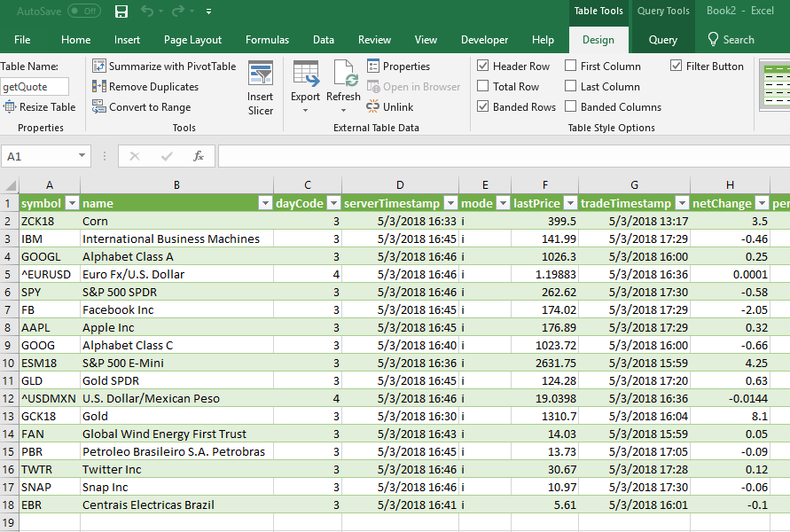Open the name column filter dropdown
The height and width of the screenshot is (532, 790).
pyautogui.click(x=265, y=203)
